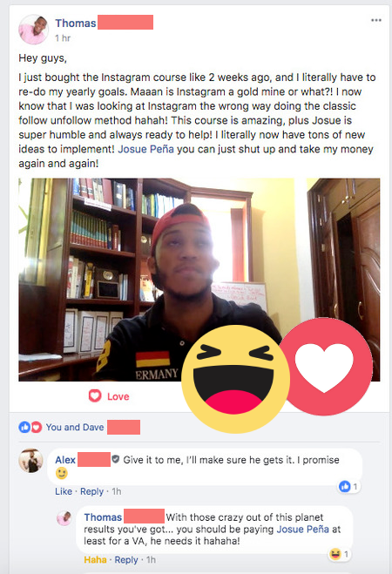This screenshot has height=574, width=392.
Task: Open Alex's commenter avatar
Action: click(x=30, y=460)
